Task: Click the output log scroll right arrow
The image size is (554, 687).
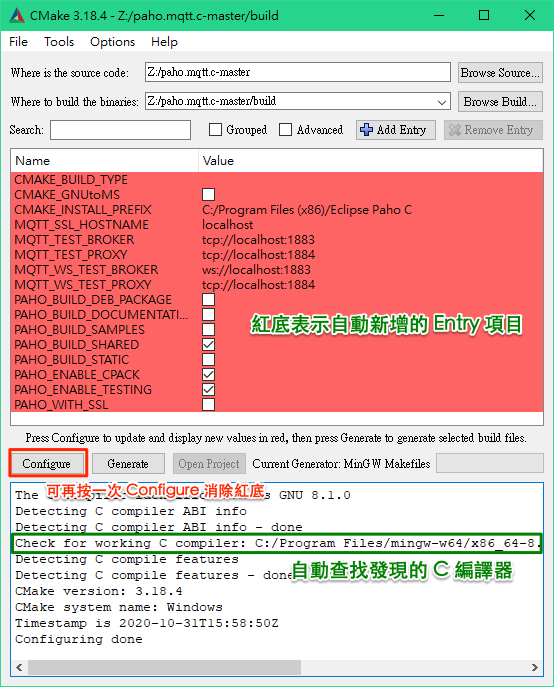Action: tap(535, 667)
